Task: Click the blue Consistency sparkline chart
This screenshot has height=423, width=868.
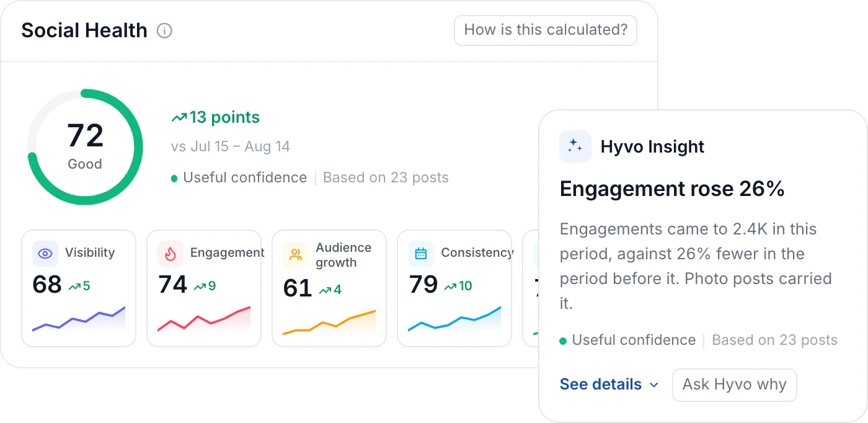Action: pyautogui.click(x=454, y=319)
